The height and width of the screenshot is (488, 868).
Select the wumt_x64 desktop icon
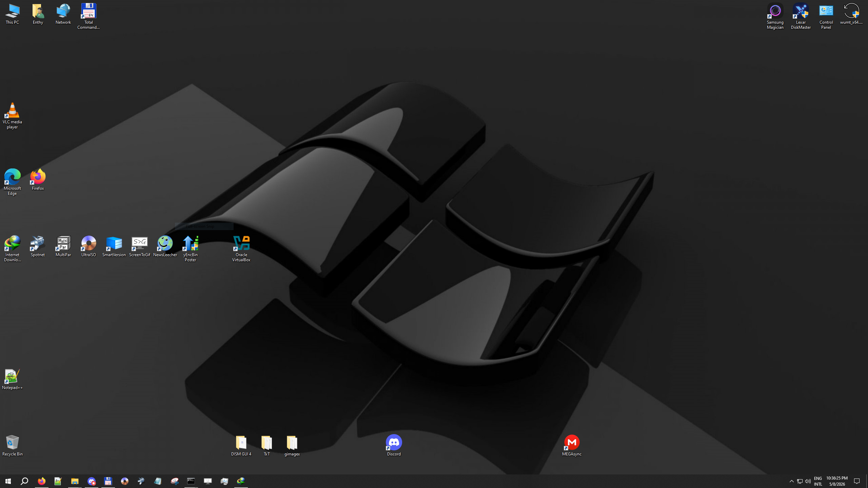pos(851,14)
